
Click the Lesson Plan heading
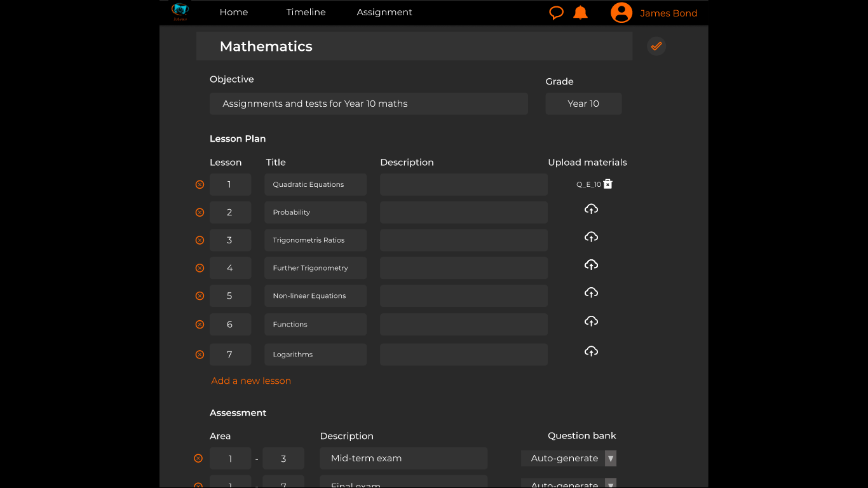coord(238,139)
